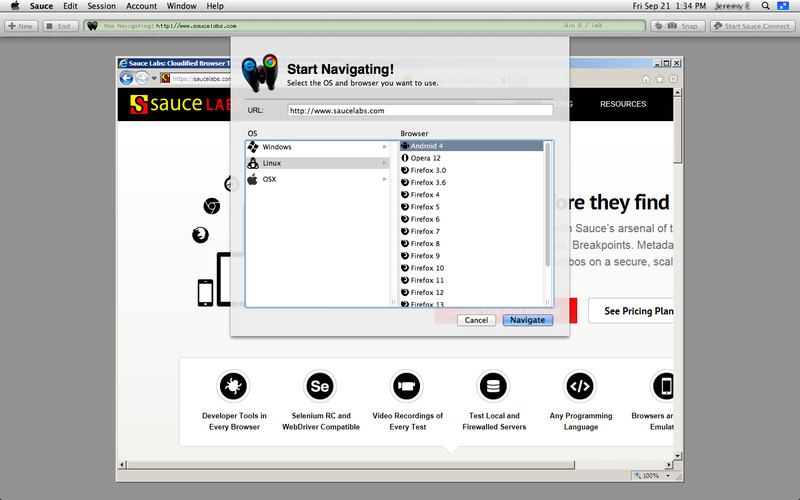Cancel the Start Navigating dialog
This screenshot has height=500, width=800.
(x=476, y=320)
